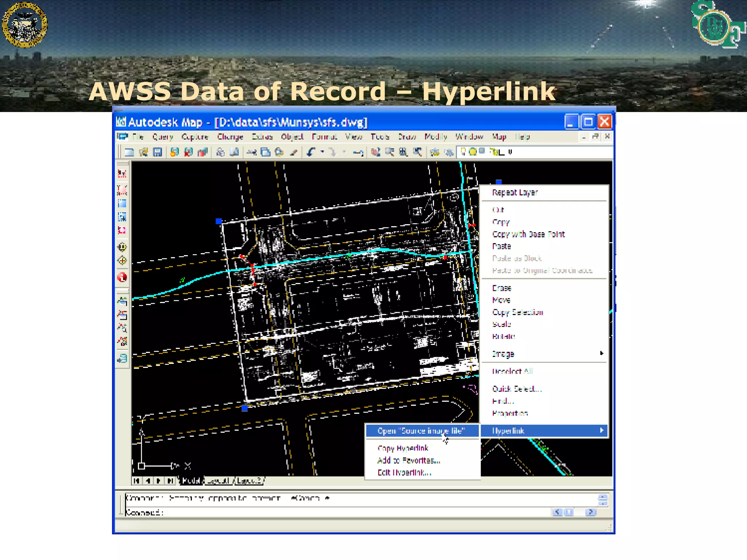The width and height of the screenshot is (747, 560).
Task: Click the Copy to clipboard toolbar icon
Action: click(265, 152)
